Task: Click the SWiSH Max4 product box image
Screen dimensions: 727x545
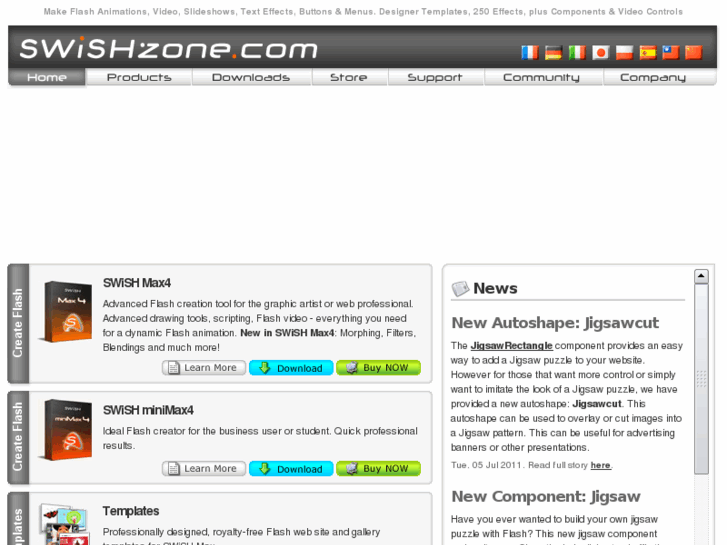Action: [67, 312]
